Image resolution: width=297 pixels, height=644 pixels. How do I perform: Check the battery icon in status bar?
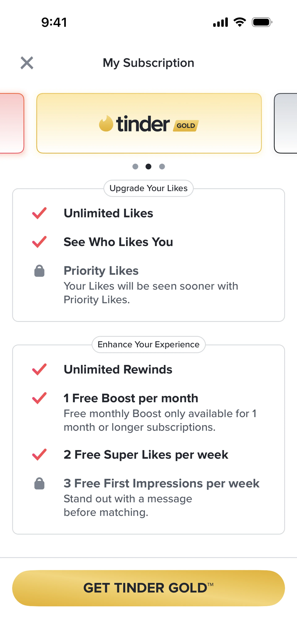click(262, 22)
